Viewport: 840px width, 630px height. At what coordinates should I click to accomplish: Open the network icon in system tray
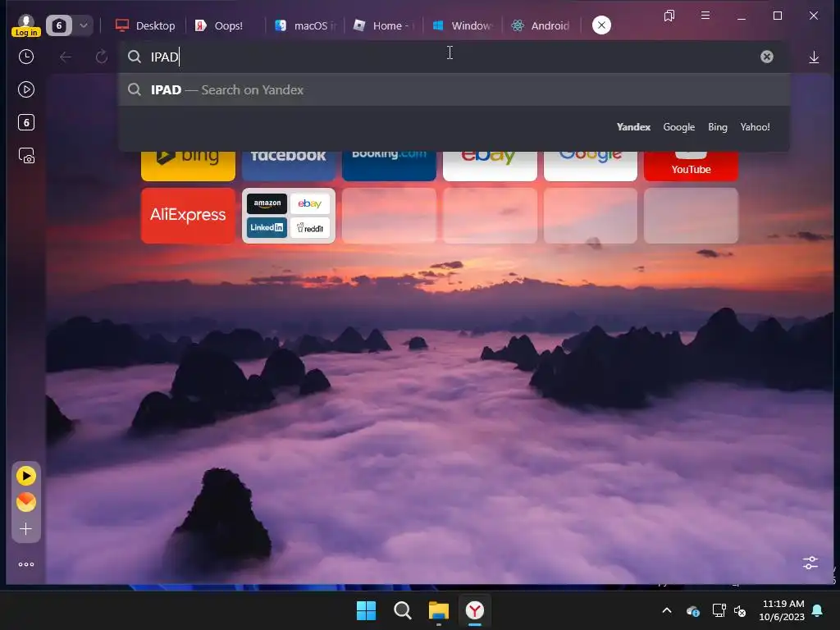pyautogui.click(x=719, y=610)
